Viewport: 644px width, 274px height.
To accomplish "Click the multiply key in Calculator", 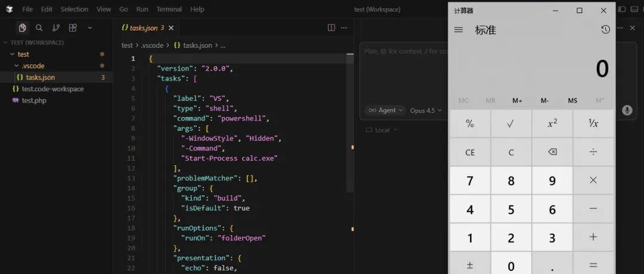I will coord(593,180).
